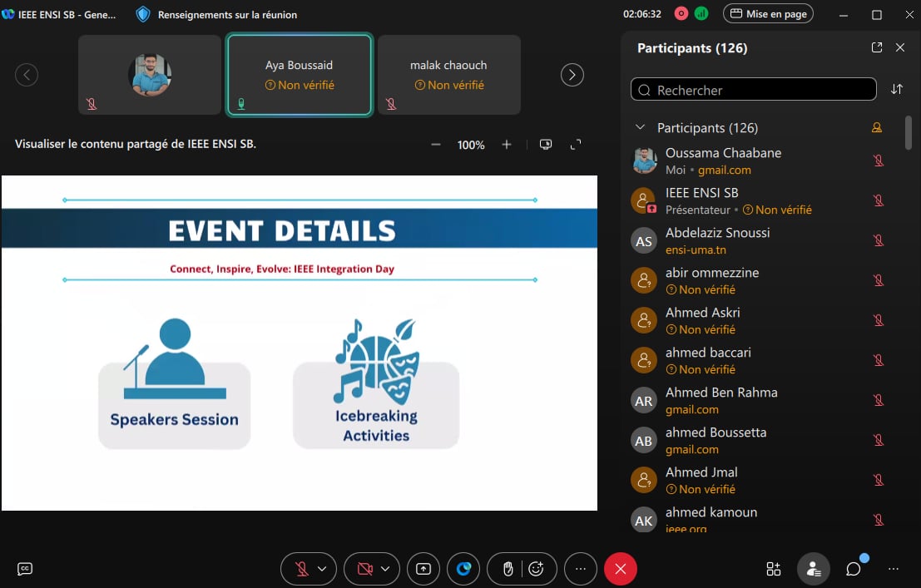The image size is (921, 588).
Task: Select participant Ahmed Askri
Action: pyautogui.click(x=762, y=321)
